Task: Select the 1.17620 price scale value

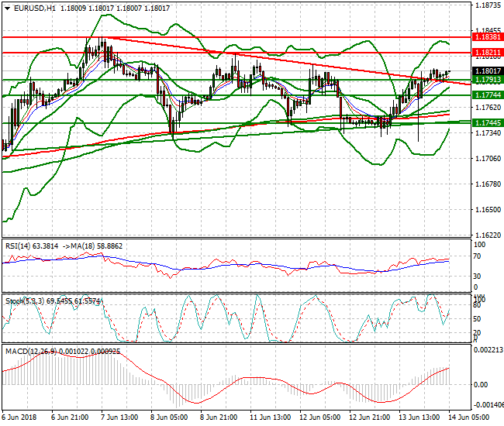Action: (x=488, y=107)
